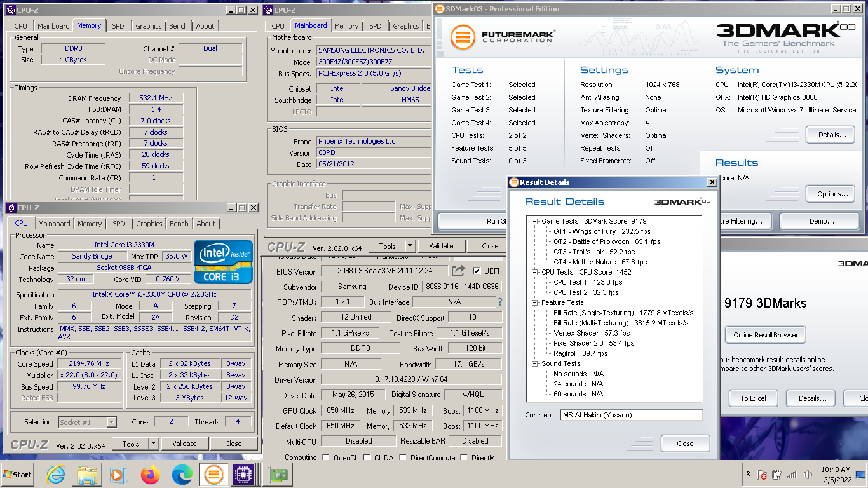Click Result Details title bar icon
Viewport: 868px width, 488px height.
(x=514, y=182)
